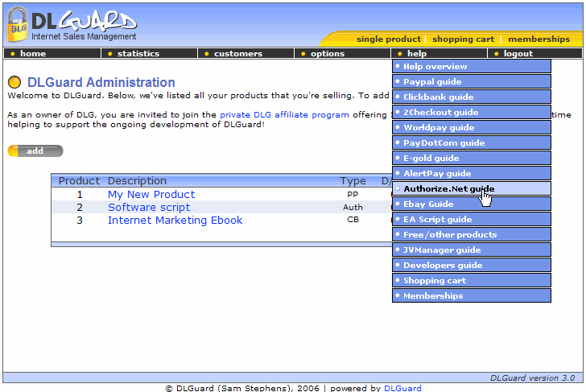Switch to the memberships tab
This screenshot has width=586, height=392.
pyautogui.click(x=539, y=39)
